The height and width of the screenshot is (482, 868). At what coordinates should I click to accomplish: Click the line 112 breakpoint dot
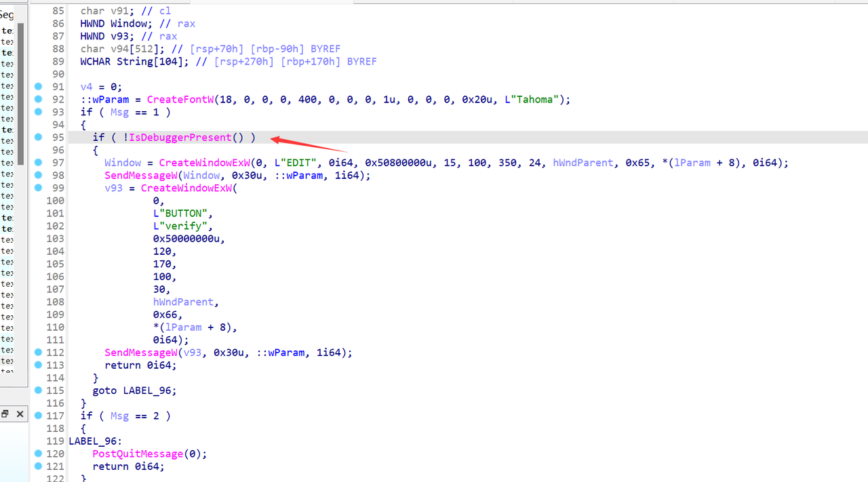click(x=38, y=353)
